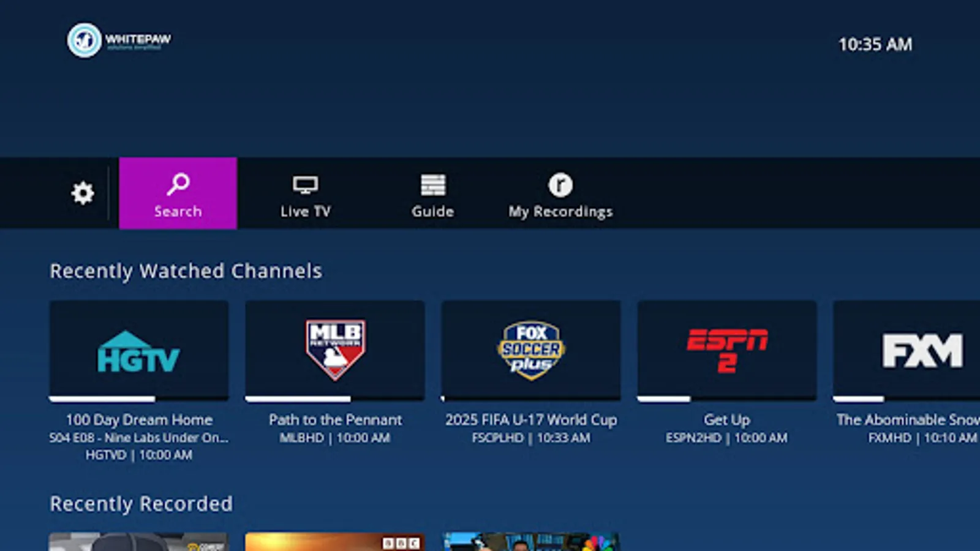
Task: Open the third Recently Recorded thumbnail
Action: pos(531,542)
